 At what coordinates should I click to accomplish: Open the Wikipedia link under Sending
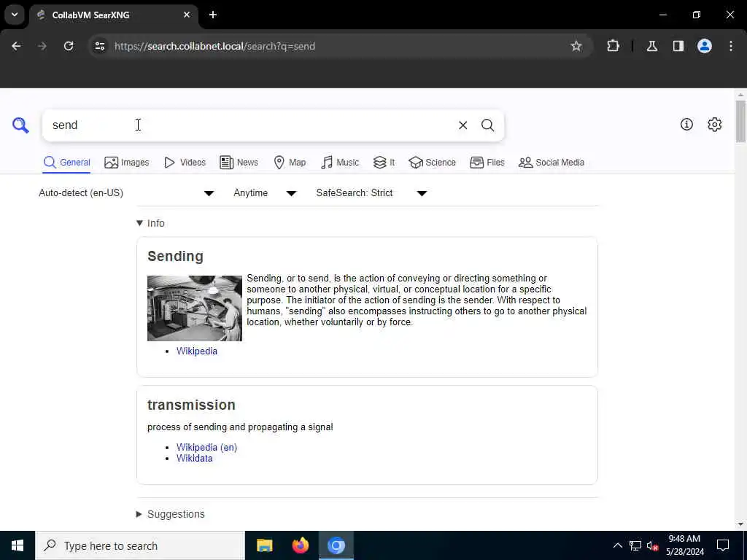197,351
